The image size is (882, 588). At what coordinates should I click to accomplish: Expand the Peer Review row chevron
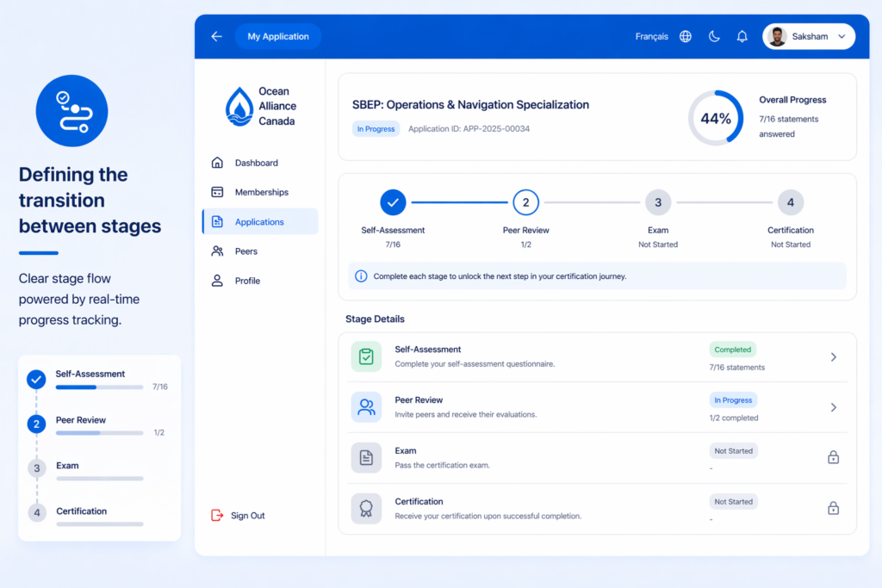point(833,407)
